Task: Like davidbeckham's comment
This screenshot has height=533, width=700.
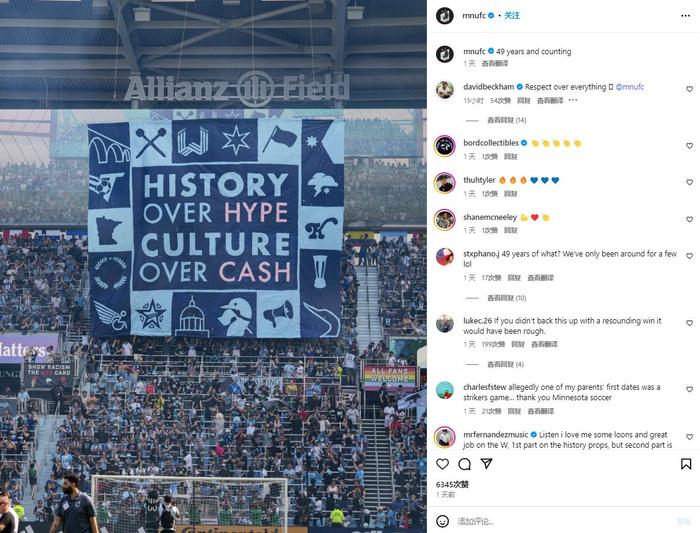Action: pos(689,89)
